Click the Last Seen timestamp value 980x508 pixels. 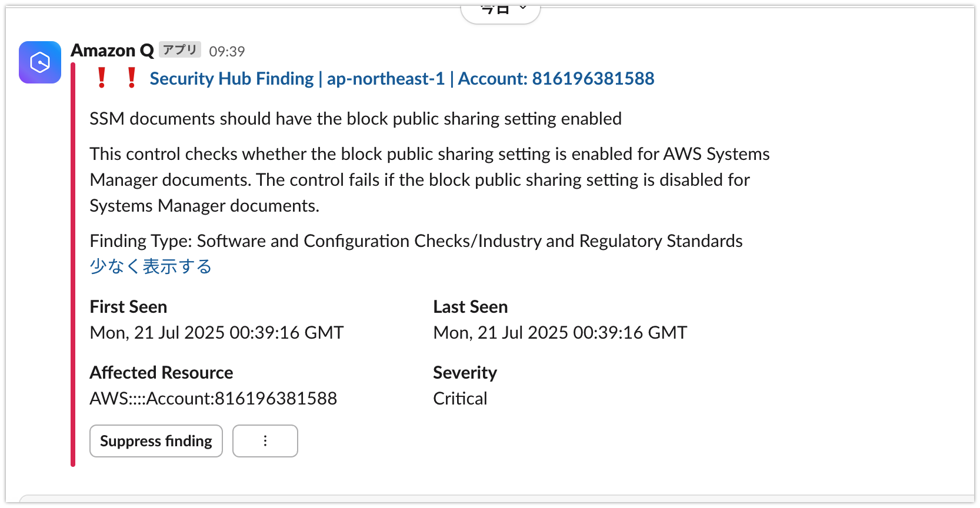coord(560,333)
